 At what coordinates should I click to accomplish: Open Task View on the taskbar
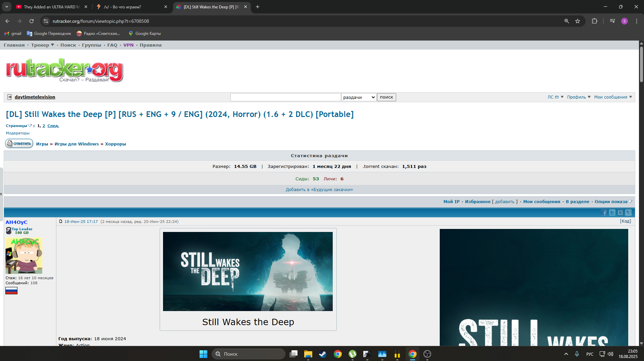click(293, 354)
